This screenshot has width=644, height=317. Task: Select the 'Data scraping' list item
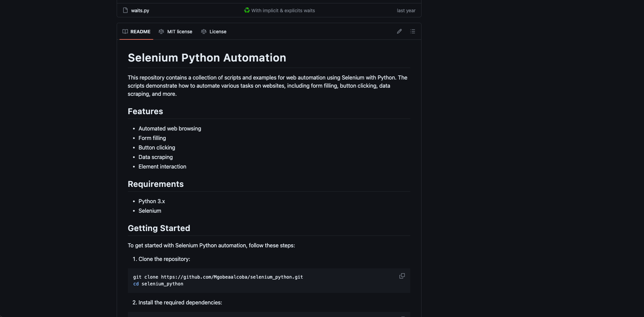coord(155,157)
